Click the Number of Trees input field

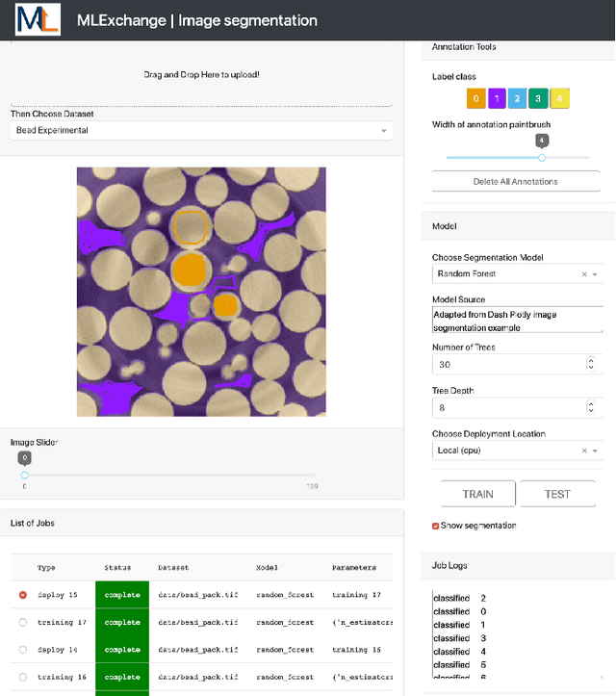click(508, 365)
